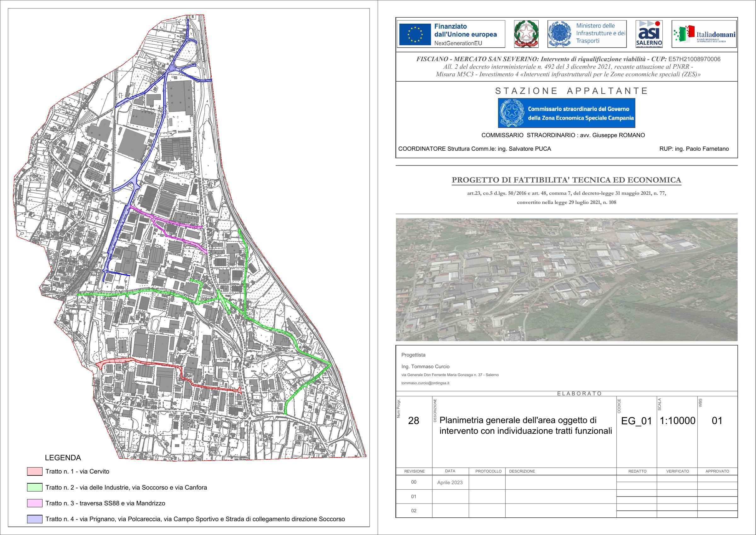Screen dimensions: 756x535
Task: Click 'Tratto n. 3 - traversa SS88' label
Action: tap(105, 503)
